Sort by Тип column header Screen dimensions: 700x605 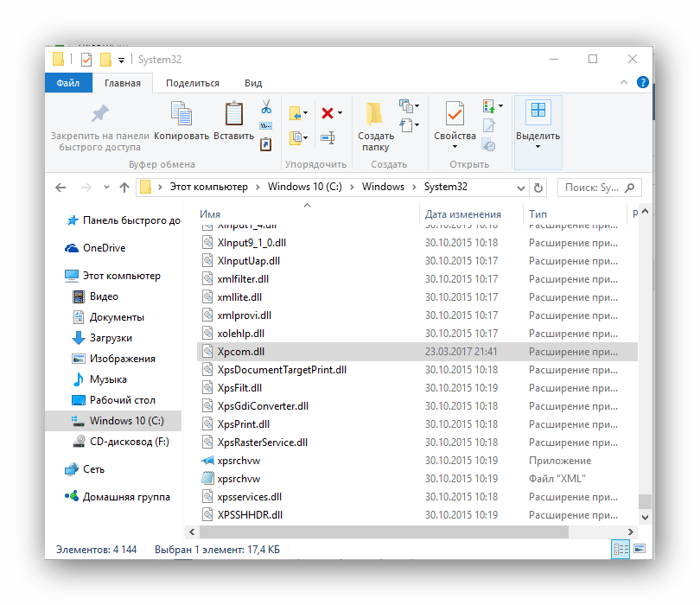575,214
